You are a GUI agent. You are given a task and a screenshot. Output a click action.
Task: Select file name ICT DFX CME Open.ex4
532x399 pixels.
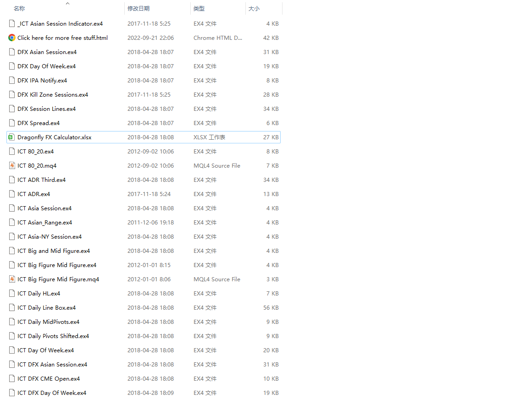pos(49,379)
